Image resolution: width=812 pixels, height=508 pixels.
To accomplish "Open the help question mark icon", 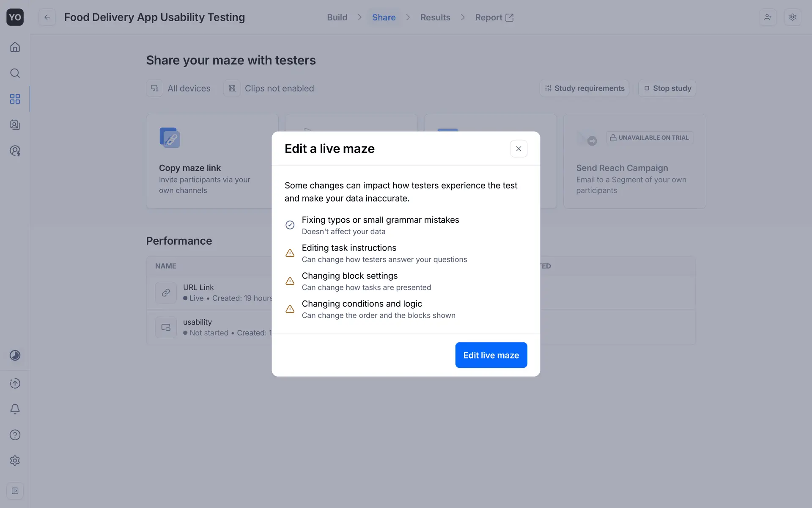I will [x=15, y=435].
